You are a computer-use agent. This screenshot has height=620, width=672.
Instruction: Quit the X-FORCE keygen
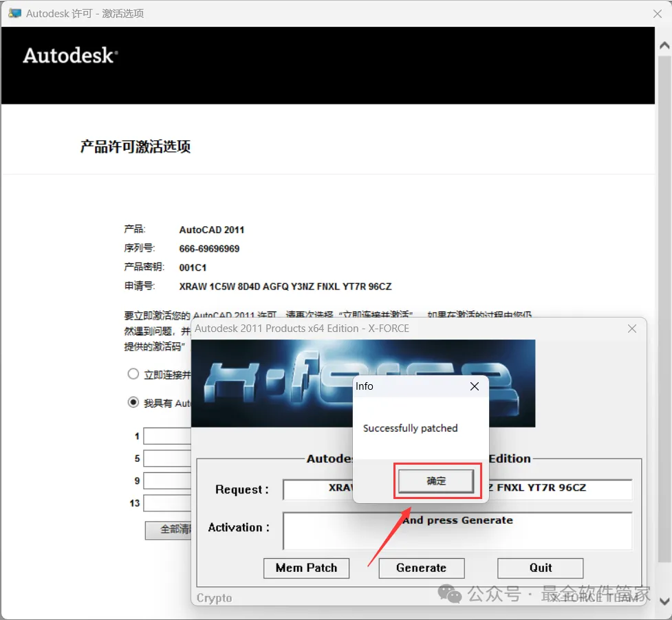point(540,568)
